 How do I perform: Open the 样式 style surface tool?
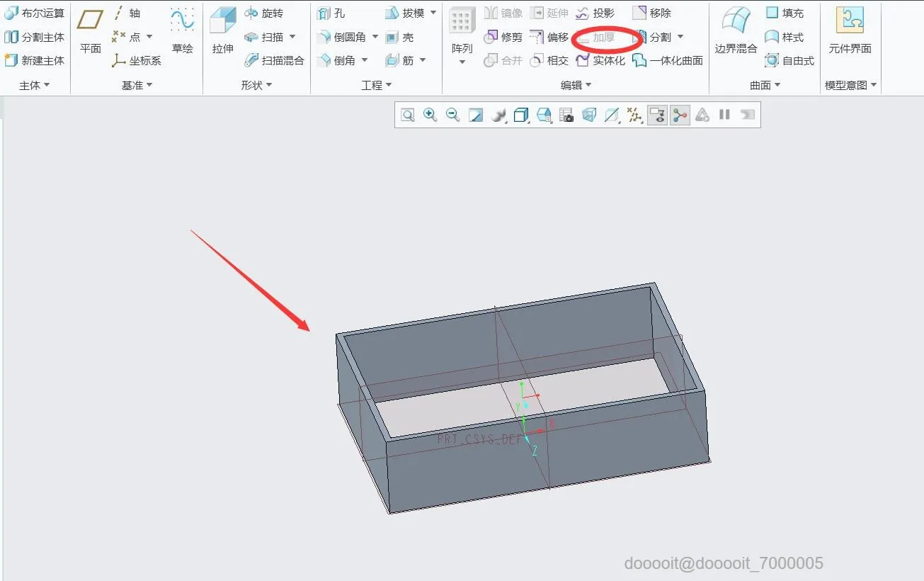(785, 37)
